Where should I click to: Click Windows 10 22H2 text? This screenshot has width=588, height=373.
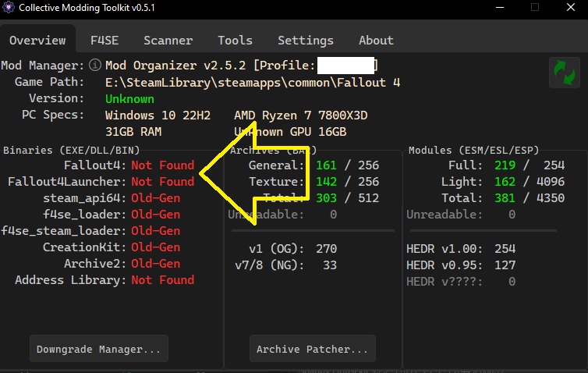(158, 115)
